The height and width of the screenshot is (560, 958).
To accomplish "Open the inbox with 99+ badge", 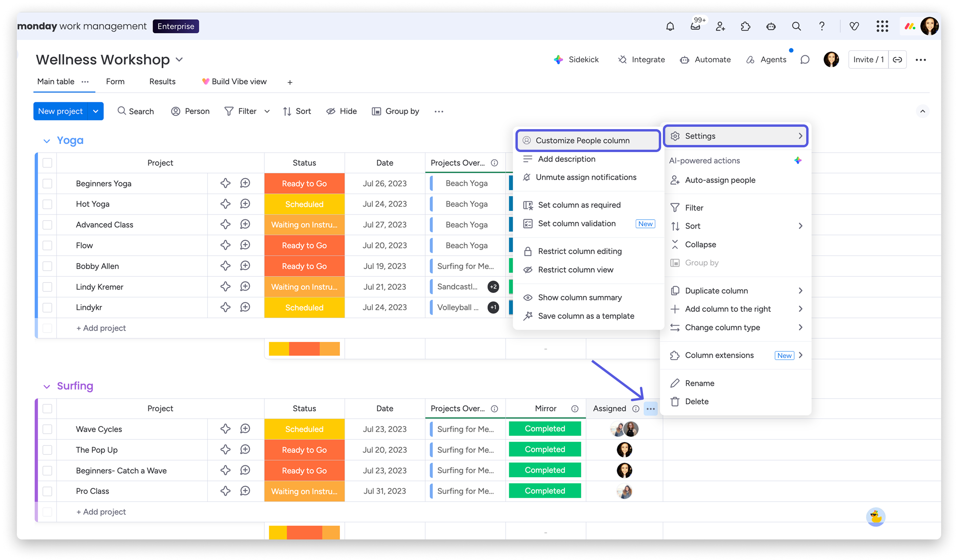I will click(x=695, y=26).
